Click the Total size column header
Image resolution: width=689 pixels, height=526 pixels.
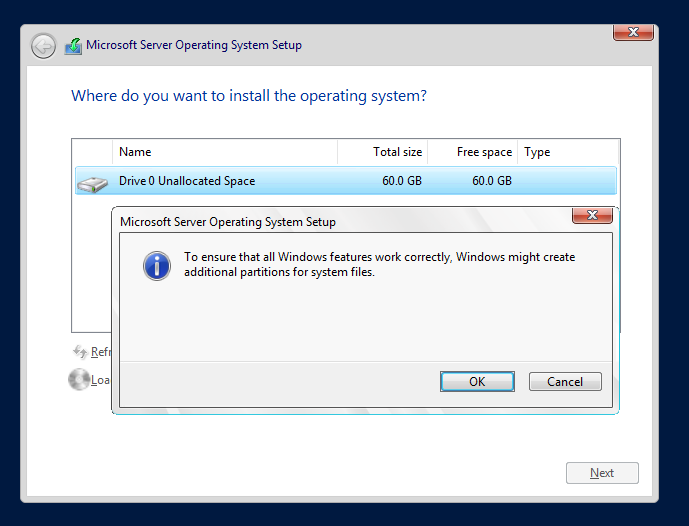[x=397, y=152]
